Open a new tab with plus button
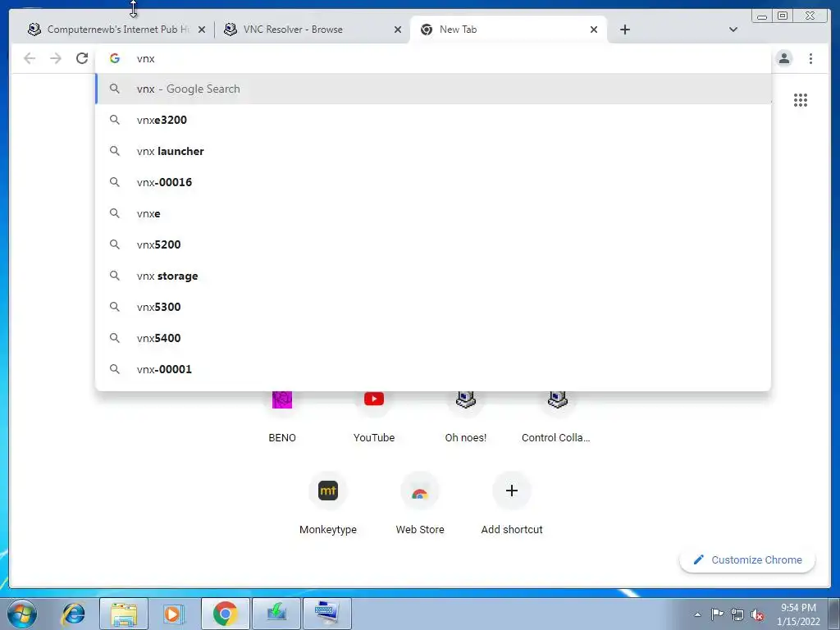Image resolution: width=840 pixels, height=630 pixels. [624, 30]
